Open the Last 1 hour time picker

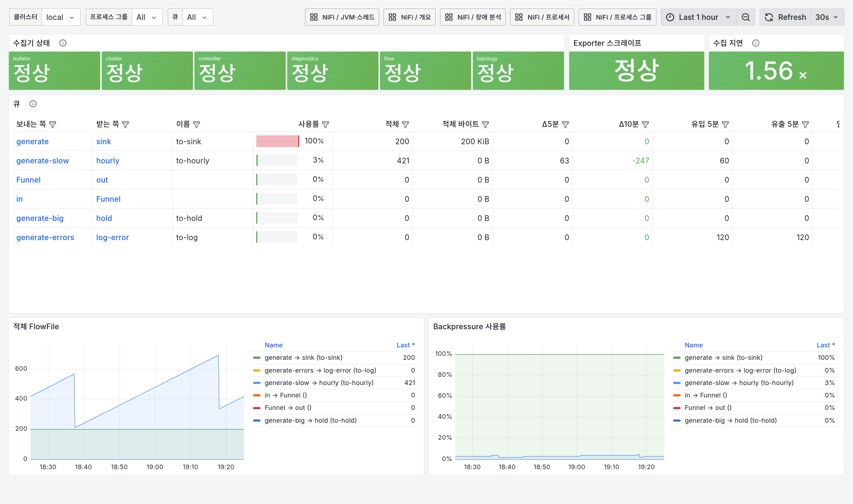[x=698, y=17]
